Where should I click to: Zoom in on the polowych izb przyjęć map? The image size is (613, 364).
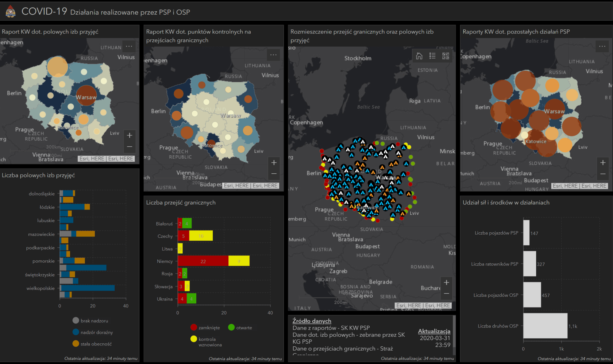(x=130, y=135)
